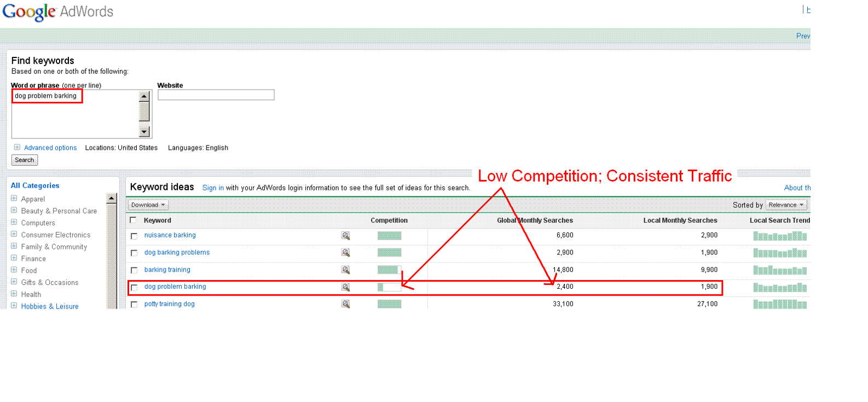This screenshot has height=402, width=868.
Task: Open the Sorted by Relevance dropdown
Action: coord(786,205)
